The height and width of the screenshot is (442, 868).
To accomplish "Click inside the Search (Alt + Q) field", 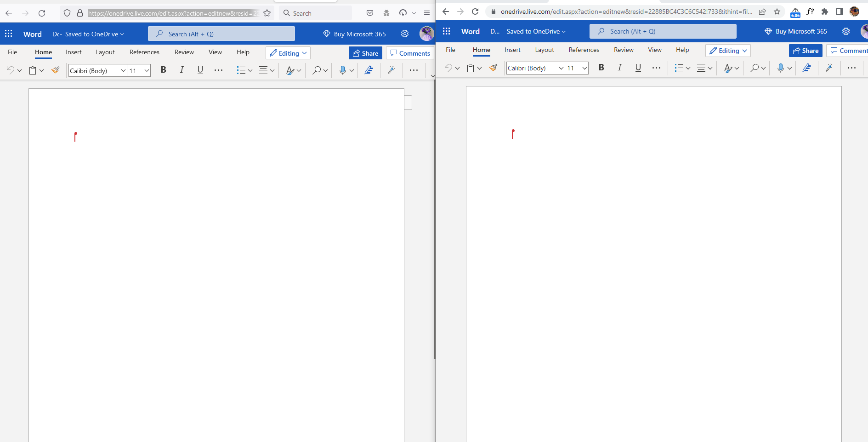I will coord(221,33).
